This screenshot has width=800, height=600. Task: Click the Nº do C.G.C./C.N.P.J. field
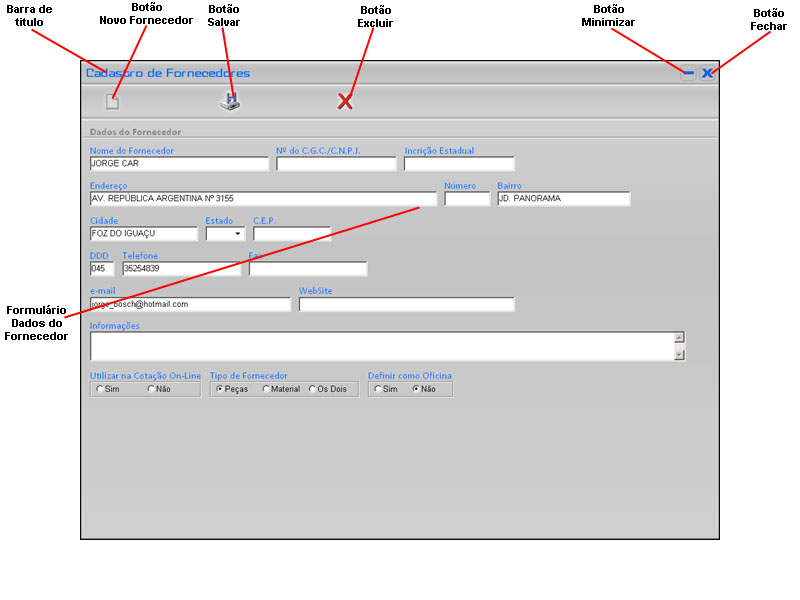coord(336,164)
